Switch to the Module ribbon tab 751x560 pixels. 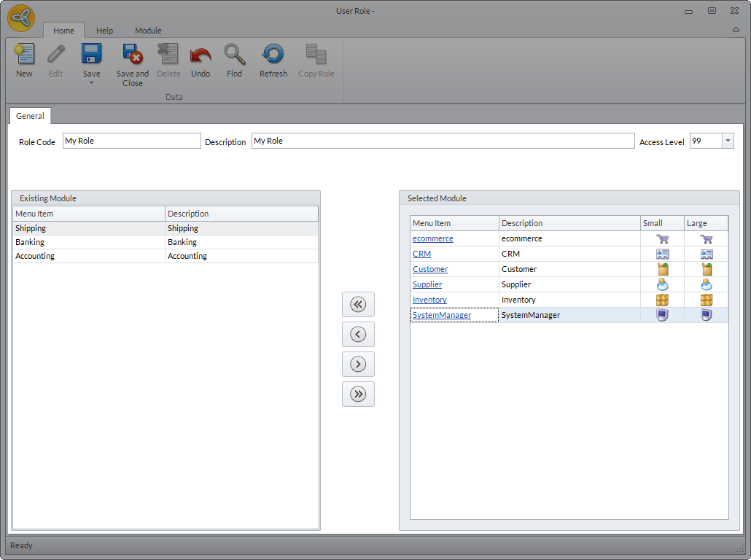pos(148,31)
